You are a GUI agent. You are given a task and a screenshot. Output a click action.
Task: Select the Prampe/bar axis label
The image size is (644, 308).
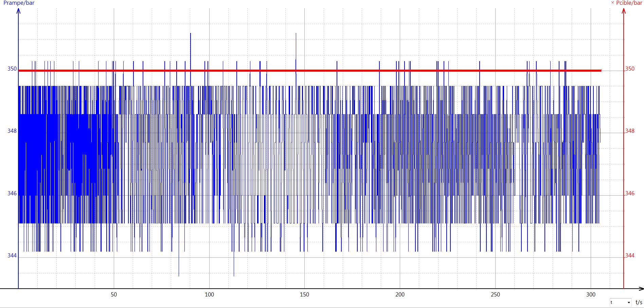19,3
